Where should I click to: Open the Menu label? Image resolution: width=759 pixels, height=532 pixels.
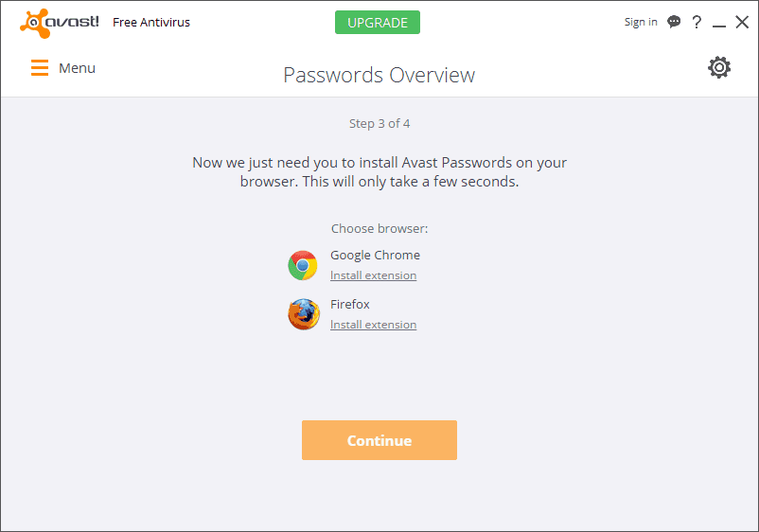pos(77,68)
